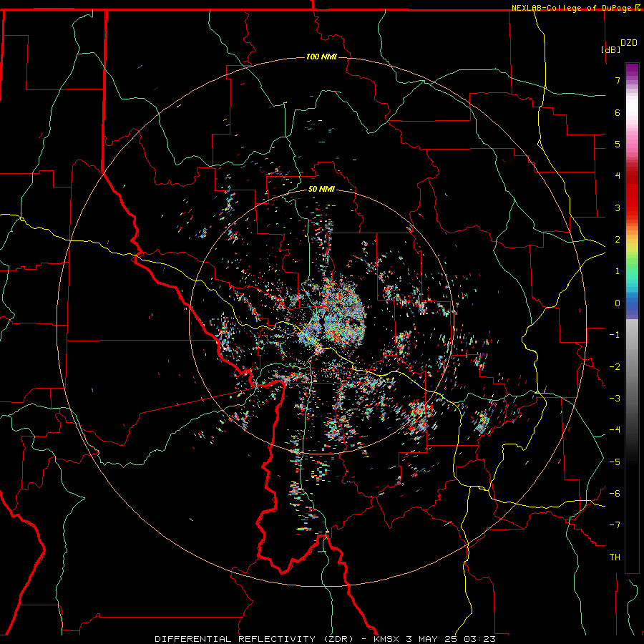Click the 3 MAY 25 03:23 timestamp
This screenshot has width=644, height=644.
(451, 639)
